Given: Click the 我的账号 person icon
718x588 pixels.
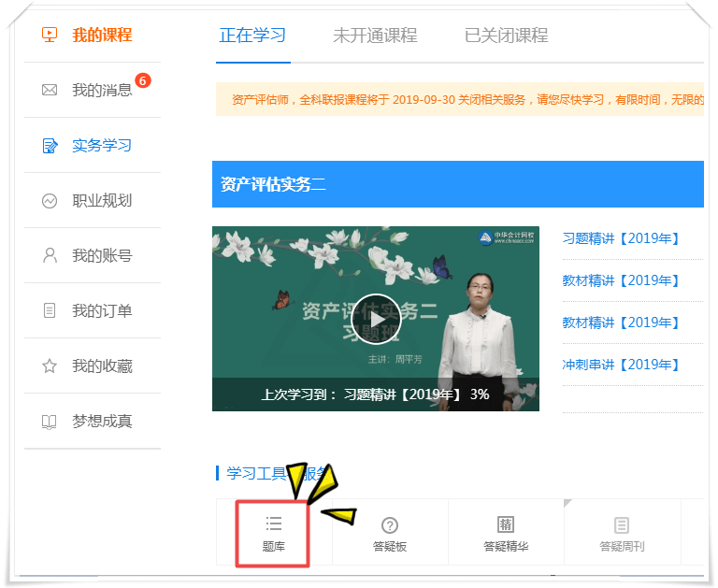Looking at the screenshot, I should 50,255.
